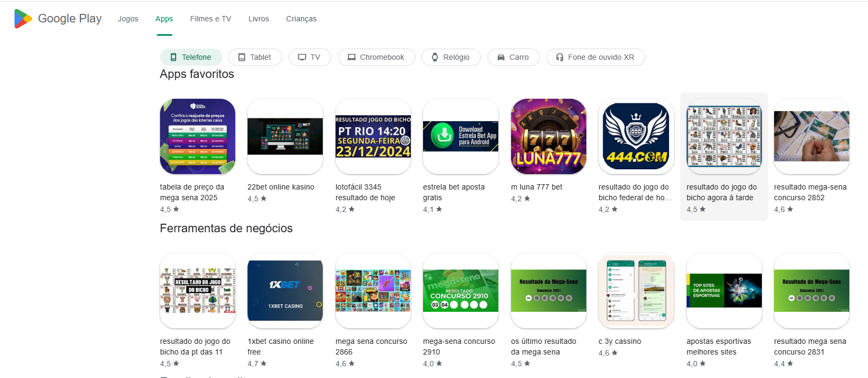Viewport: 868px width, 378px height.
Task: Click the 4,1 rating under estrela bet
Action: click(x=433, y=209)
